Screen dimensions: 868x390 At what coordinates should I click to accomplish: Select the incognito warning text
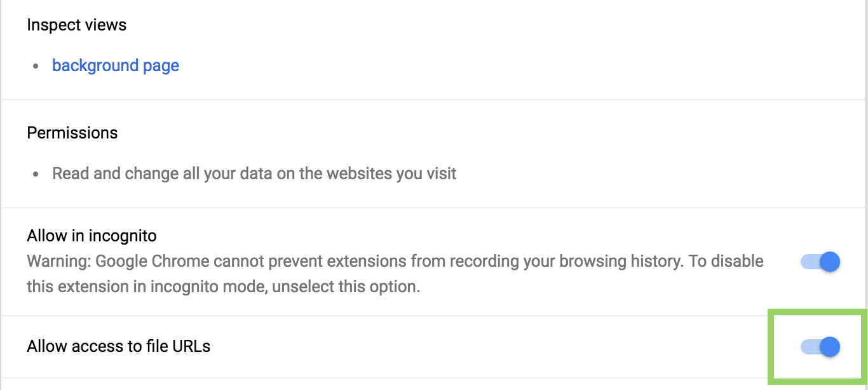(x=394, y=273)
